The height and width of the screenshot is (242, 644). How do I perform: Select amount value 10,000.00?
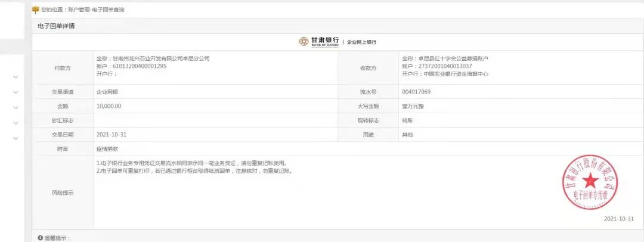109,106
